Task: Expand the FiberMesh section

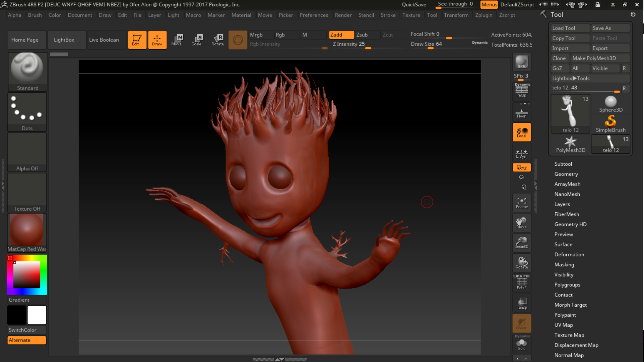Action: coord(566,214)
